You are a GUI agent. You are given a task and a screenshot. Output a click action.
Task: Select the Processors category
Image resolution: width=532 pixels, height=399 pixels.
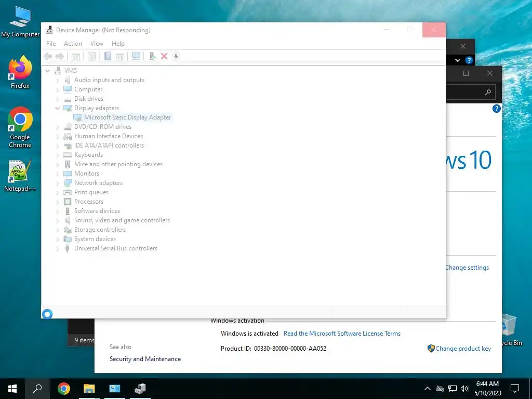point(89,202)
